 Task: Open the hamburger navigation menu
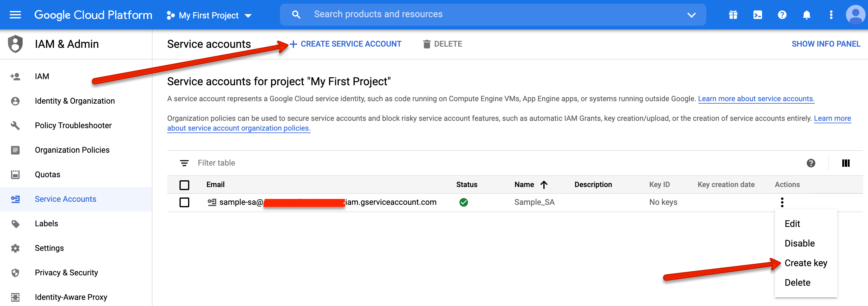[x=15, y=15]
